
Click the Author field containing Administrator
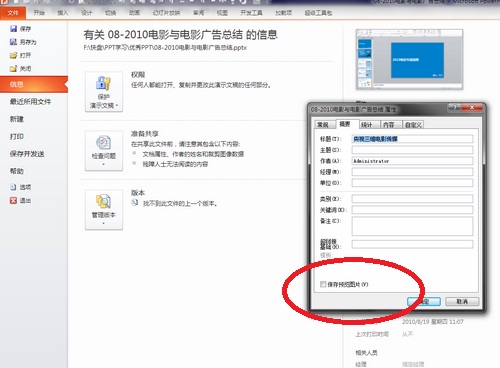pyautogui.click(x=412, y=161)
